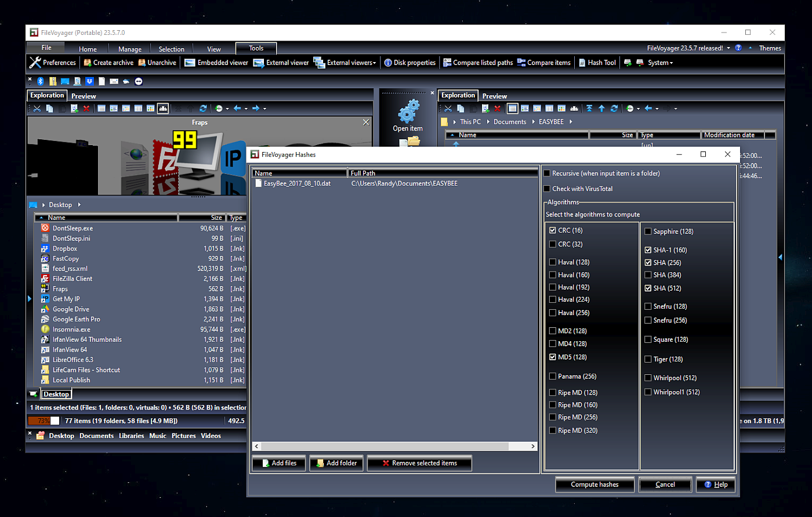Expand breadcrumb arrow after Documents
This screenshot has width=812, height=517.
(534, 122)
